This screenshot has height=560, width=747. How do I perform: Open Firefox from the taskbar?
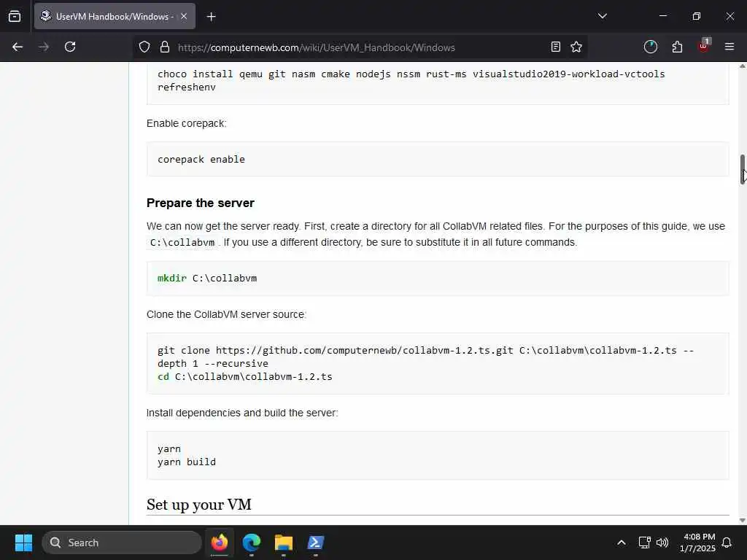tap(220, 542)
